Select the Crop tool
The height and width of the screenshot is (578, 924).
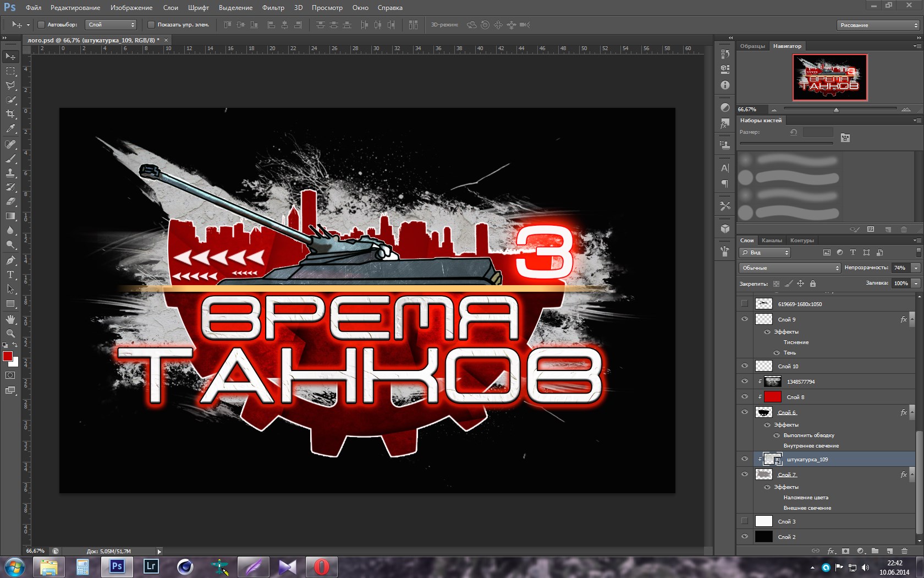[10, 114]
